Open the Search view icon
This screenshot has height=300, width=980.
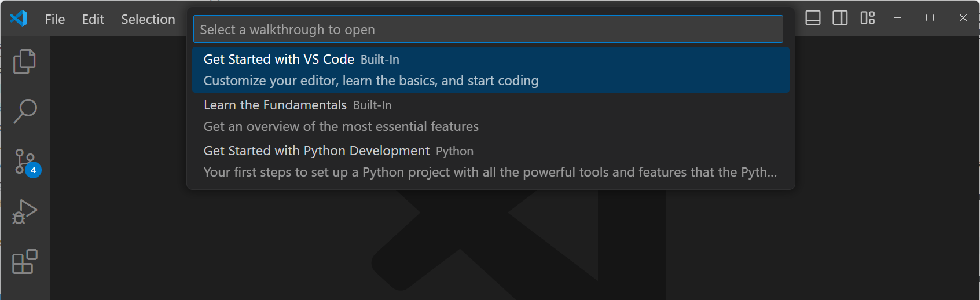pyautogui.click(x=24, y=111)
